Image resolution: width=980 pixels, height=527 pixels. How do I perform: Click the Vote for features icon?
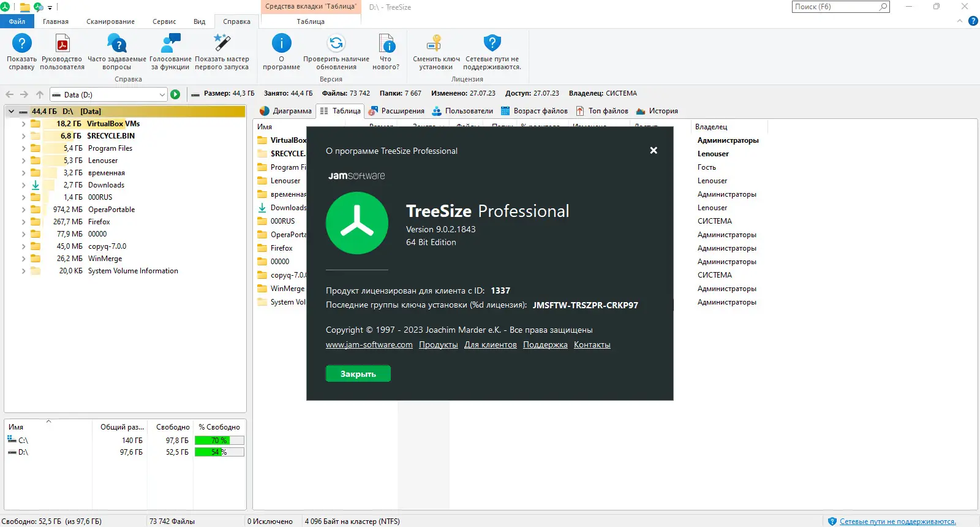[170, 44]
